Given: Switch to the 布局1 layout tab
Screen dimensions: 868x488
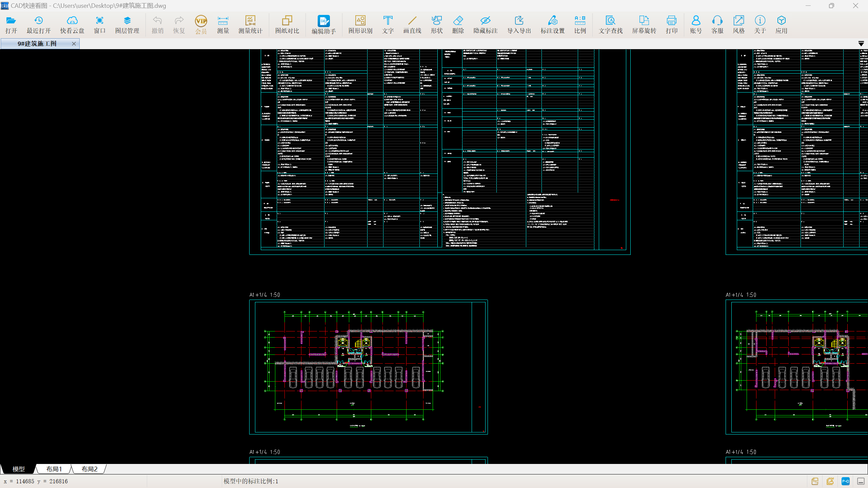Looking at the screenshot, I should coord(54,469).
